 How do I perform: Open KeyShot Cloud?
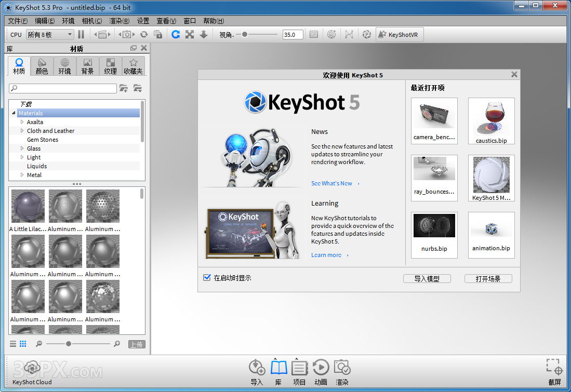[x=32, y=369]
